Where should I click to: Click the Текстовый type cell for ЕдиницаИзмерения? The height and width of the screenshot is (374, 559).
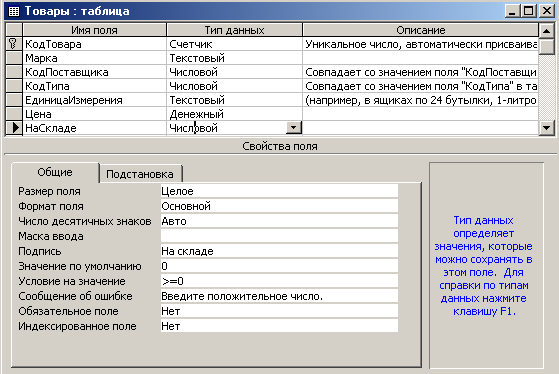pyautogui.click(x=234, y=100)
